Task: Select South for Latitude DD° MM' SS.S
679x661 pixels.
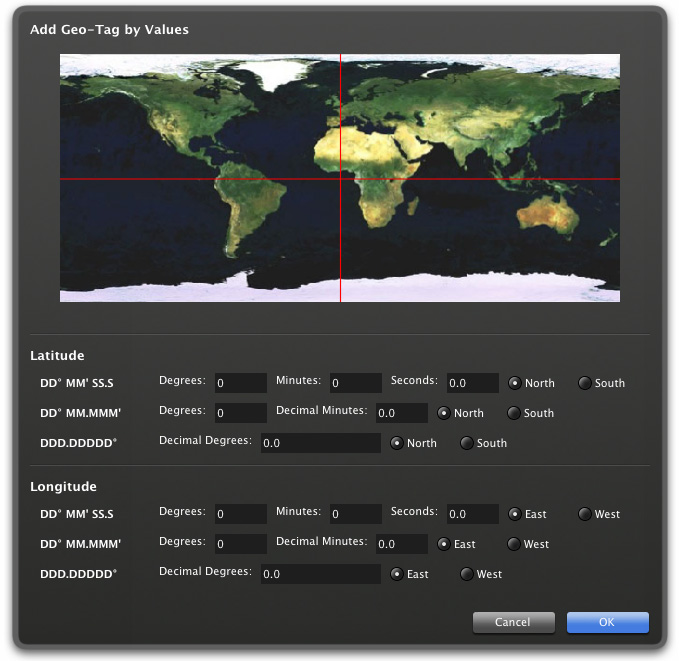Action: [x=585, y=383]
